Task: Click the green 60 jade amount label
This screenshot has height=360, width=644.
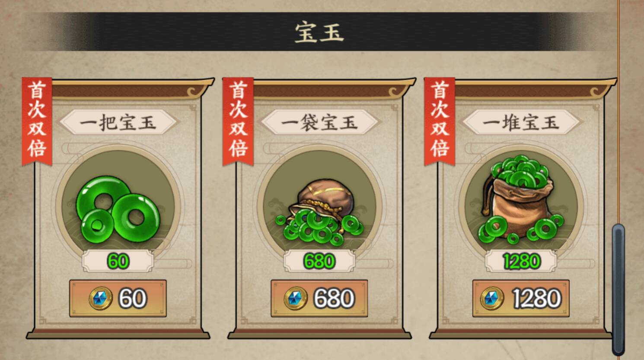Action: point(118,261)
